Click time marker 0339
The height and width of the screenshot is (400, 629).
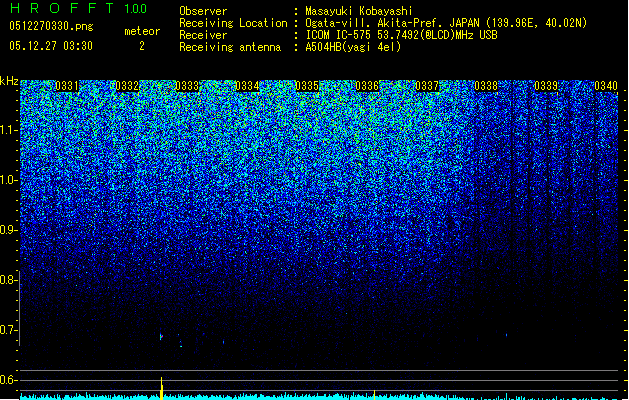pos(546,86)
